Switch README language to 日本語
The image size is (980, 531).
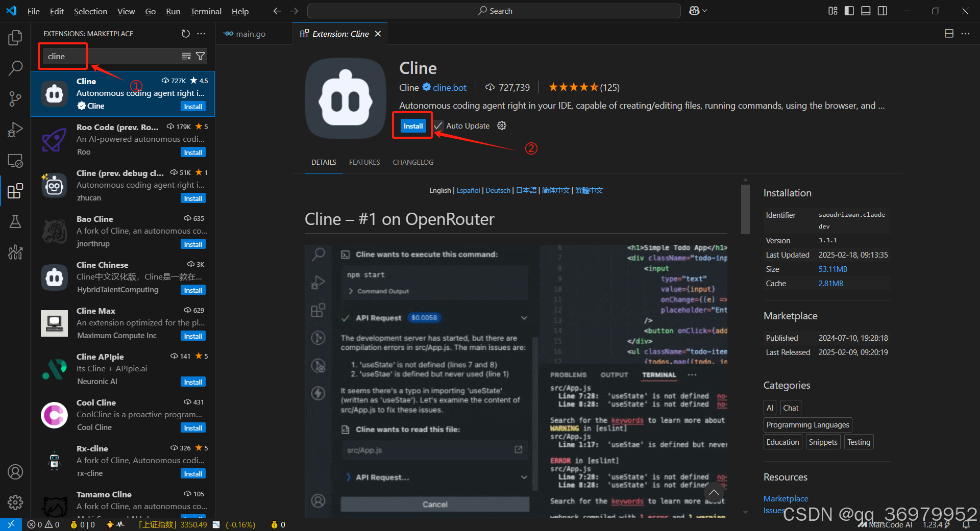pyautogui.click(x=526, y=190)
